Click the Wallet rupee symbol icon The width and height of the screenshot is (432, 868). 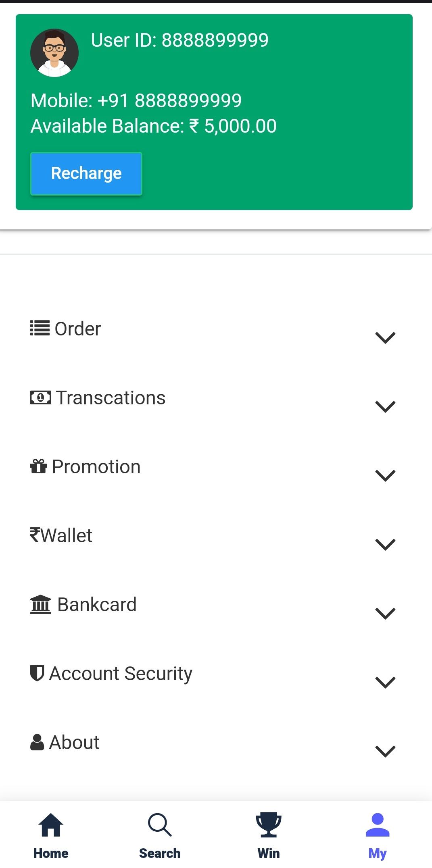click(35, 535)
